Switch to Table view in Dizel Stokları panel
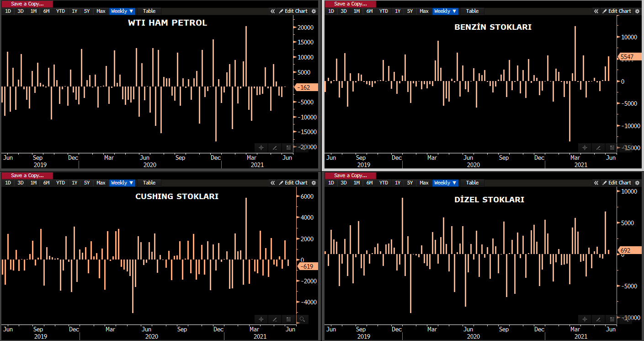Image resolution: width=644 pixels, height=341 pixels. pyautogui.click(x=472, y=183)
